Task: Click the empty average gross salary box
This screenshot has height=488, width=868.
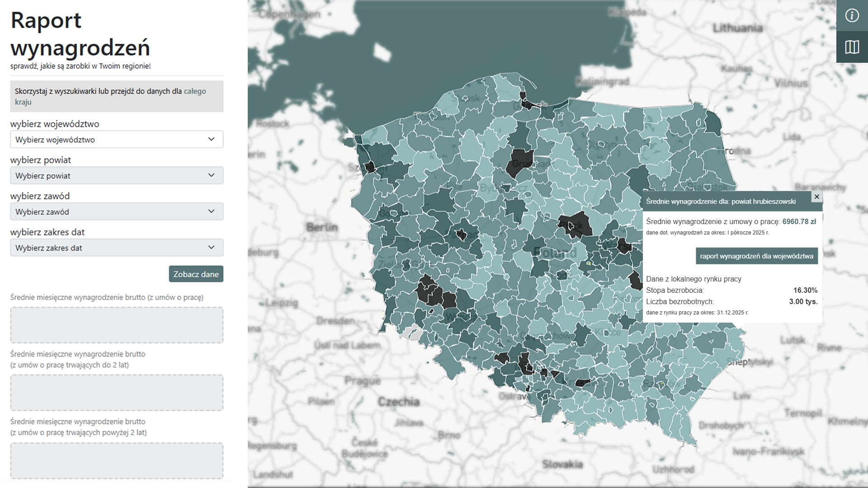Action: click(x=117, y=325)
